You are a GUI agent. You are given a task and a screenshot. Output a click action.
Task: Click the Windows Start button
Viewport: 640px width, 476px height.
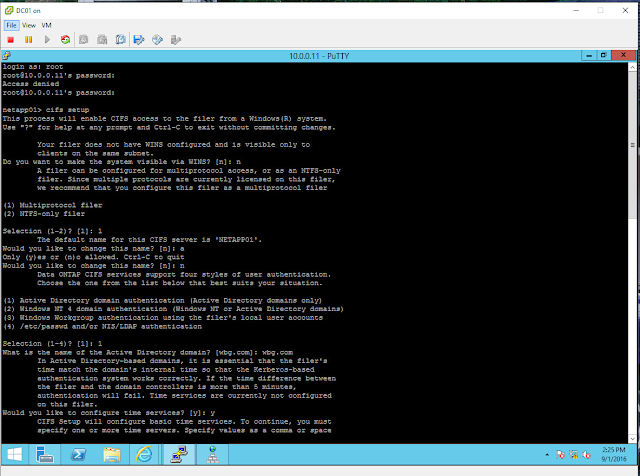(x=14, y=454)
